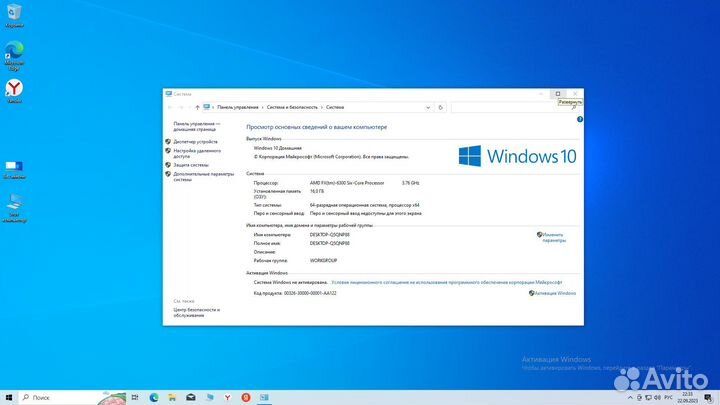Open Центр безопасности и обслуживания link
This screenshot has height=405, width=720.
(197, 313)
